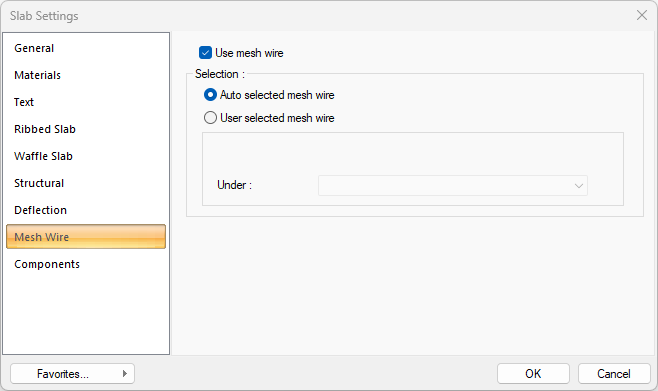Click the Under dropdown chevron arrow
This screenshot has width=658, height=391.
pyautogui.click(x=579, y=186)
